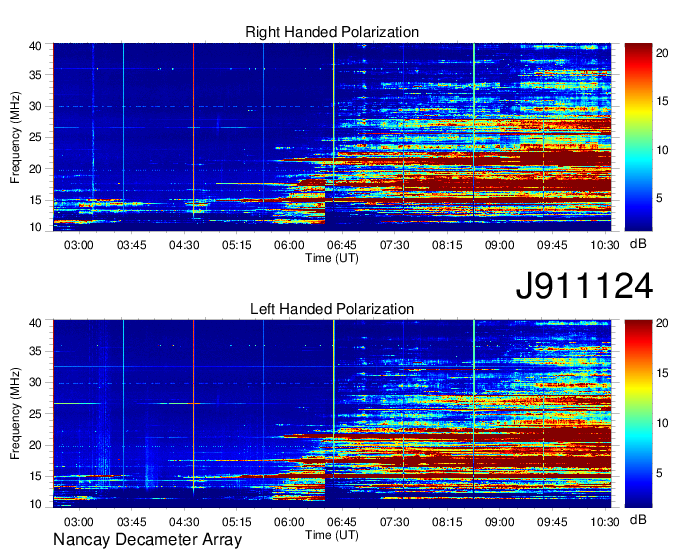Click the dB unit label of lower color bar

[638, 519]
